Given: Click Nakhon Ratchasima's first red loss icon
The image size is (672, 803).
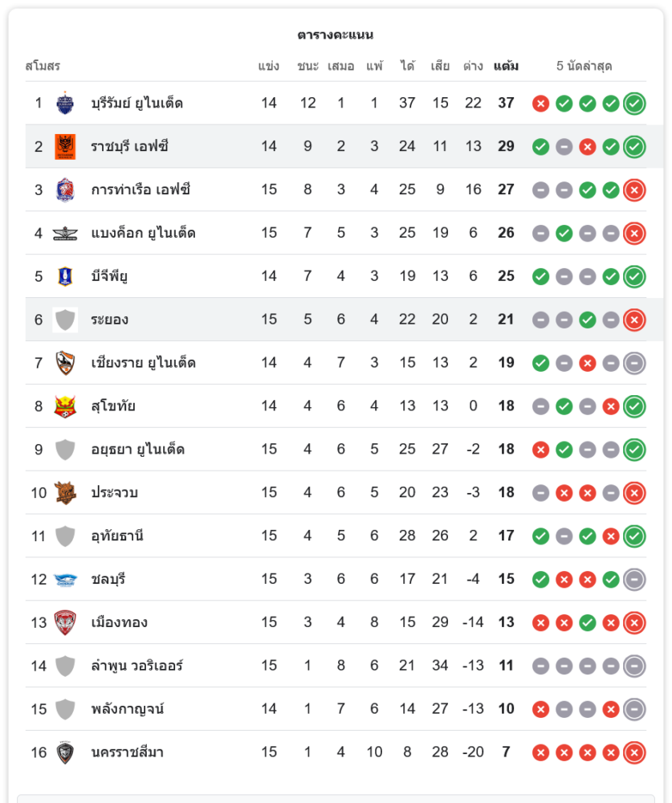Looking at the screenshot, I should (541, 752).
